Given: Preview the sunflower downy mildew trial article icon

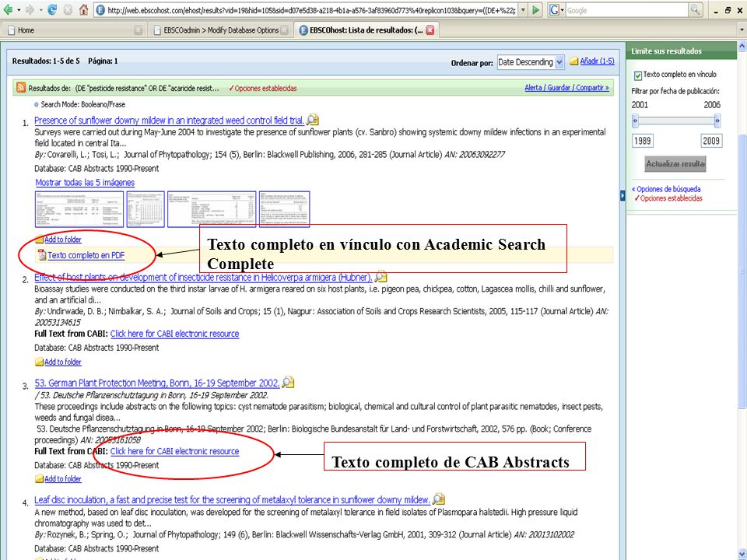Looking at the screenshot, I should (313, 120).
